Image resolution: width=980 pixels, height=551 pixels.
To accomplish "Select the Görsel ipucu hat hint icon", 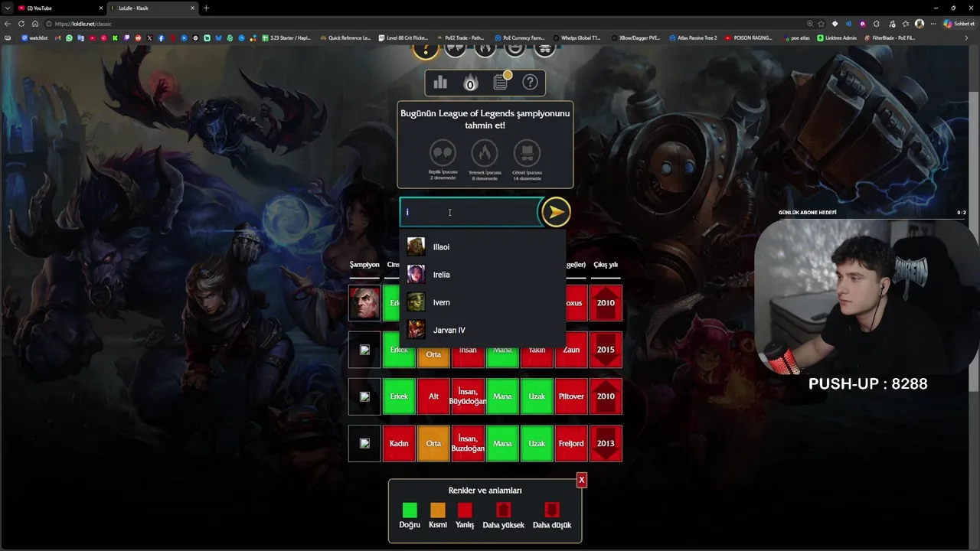I will 527,152.
